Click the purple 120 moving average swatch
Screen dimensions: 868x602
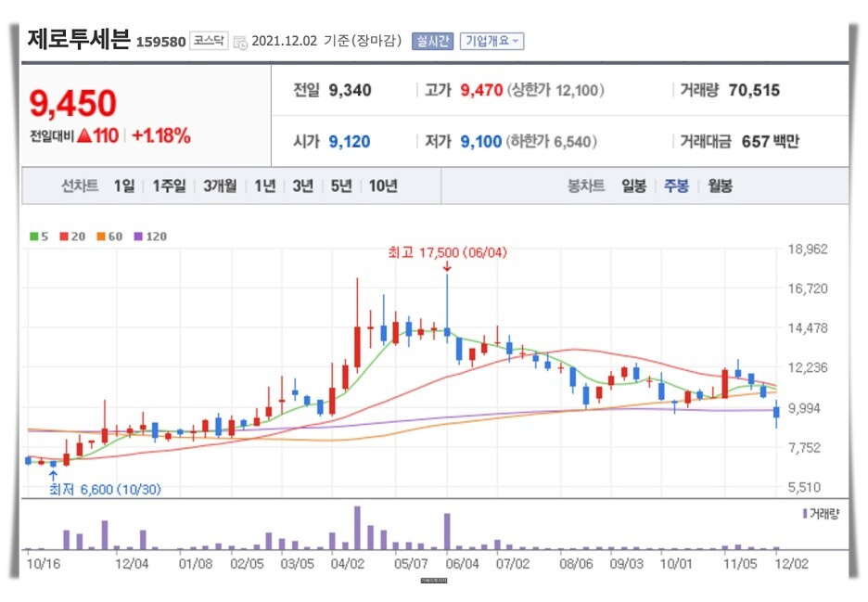138,237
